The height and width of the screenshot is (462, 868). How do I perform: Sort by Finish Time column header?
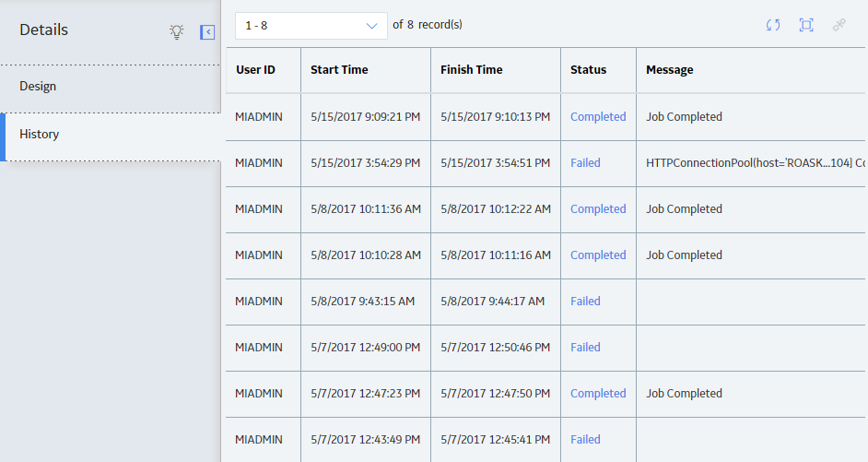coord(472,70)
